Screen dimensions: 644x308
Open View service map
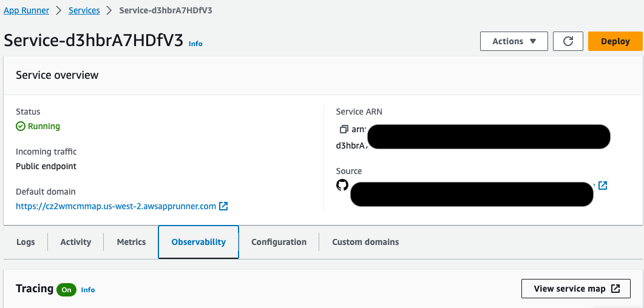[576, 289]
